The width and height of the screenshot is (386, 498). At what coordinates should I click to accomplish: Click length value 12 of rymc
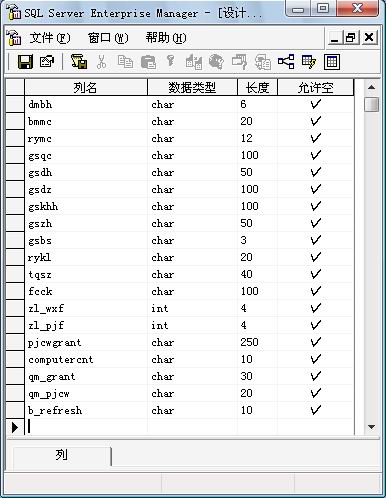tap(246, 138)
